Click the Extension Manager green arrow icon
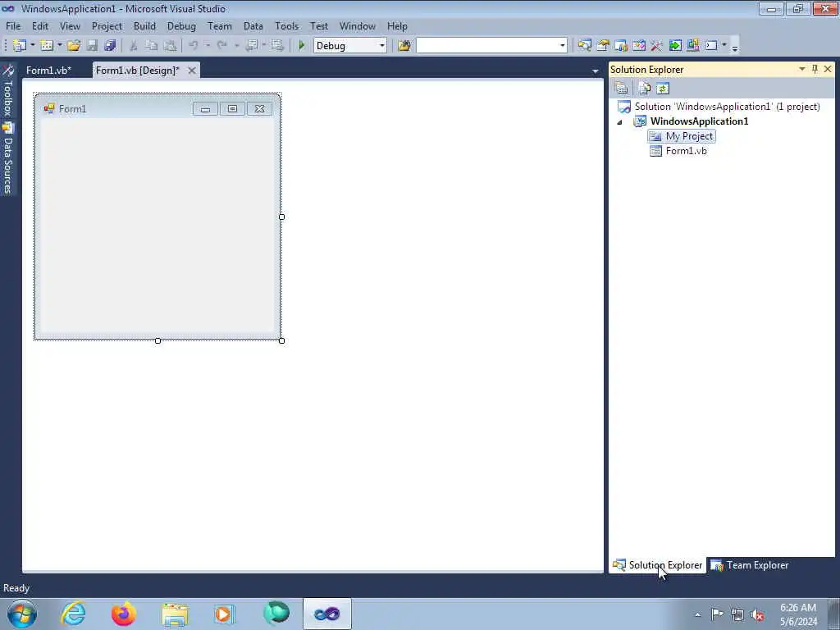The height and width of the screenshot is (630, 840). point(675,46)
